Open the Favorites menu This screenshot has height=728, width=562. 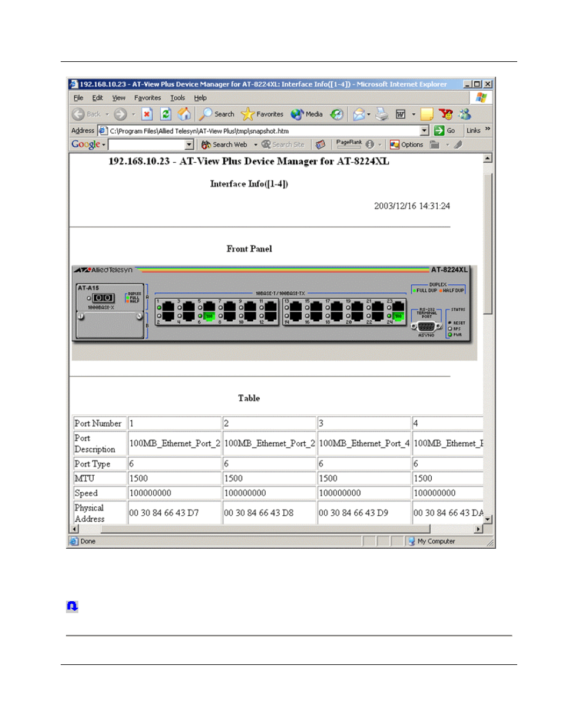pos(147,98)
